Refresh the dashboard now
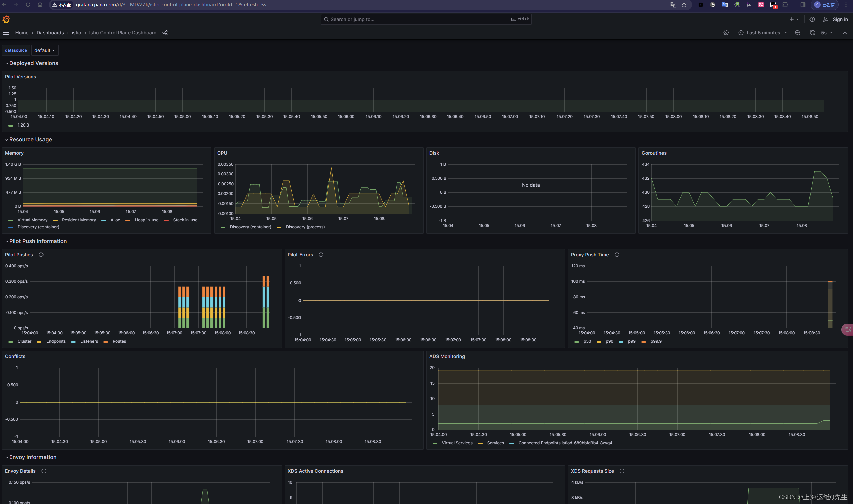Screen dimensions: 853x504 (x=812, y=33)
